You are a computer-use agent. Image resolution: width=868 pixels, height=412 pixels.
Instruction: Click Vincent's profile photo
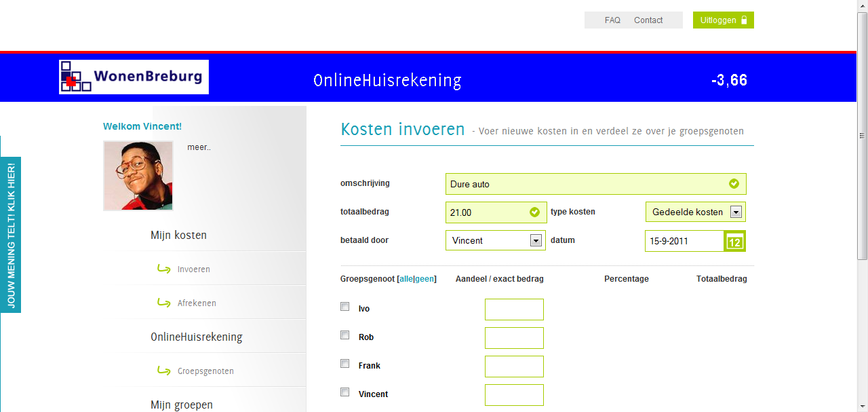138,176
